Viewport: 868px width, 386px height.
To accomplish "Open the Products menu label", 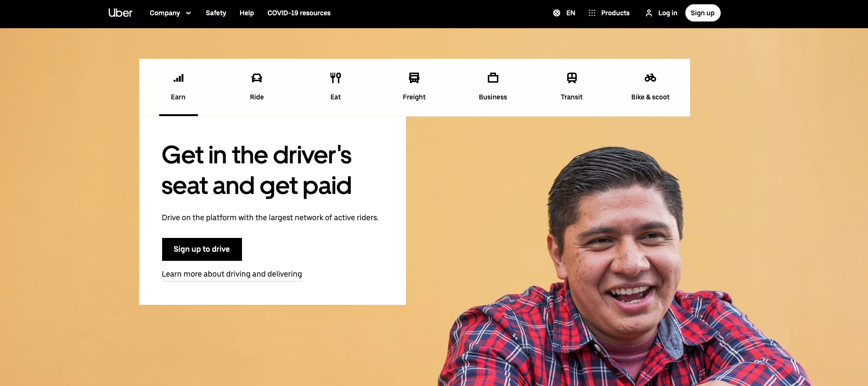I will [x=615, y=13].
